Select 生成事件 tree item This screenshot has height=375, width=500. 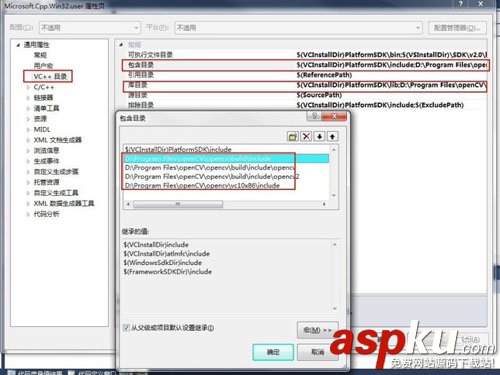(46, 161)
